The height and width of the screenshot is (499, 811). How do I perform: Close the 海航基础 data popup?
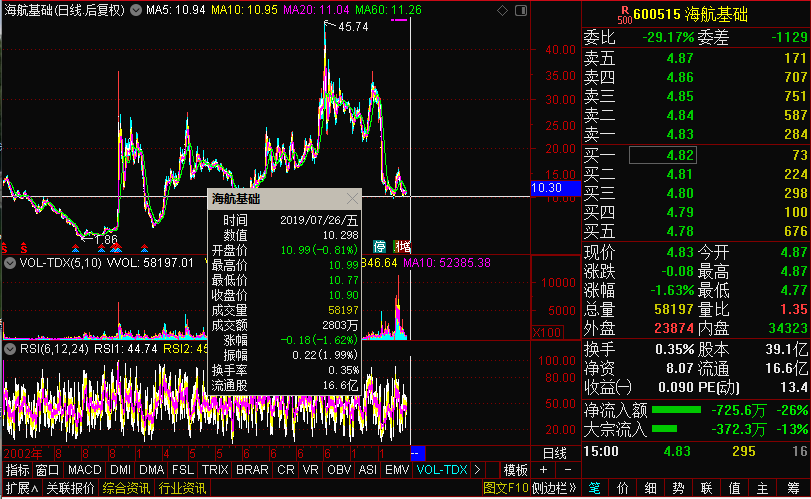tap(352, 199)
